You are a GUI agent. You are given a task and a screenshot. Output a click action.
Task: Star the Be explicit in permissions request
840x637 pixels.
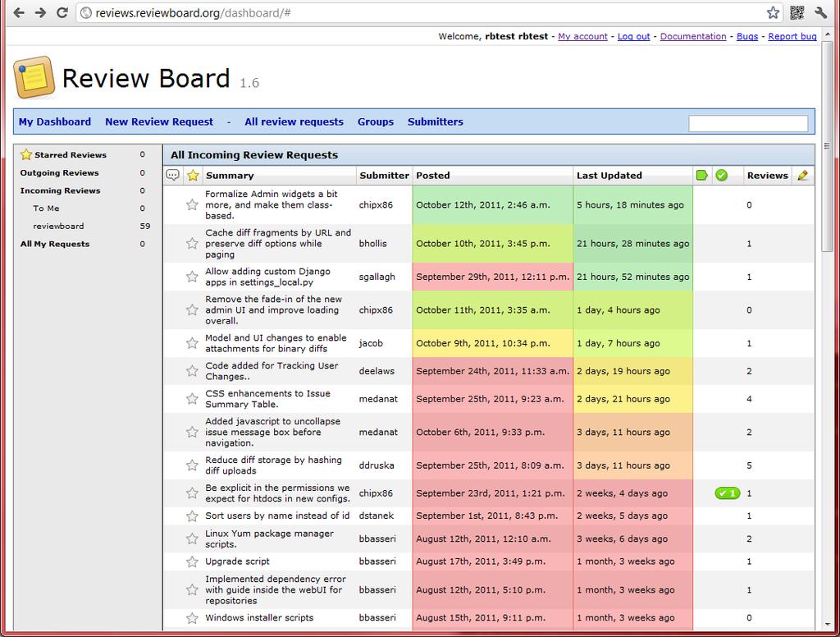[192, 493]
